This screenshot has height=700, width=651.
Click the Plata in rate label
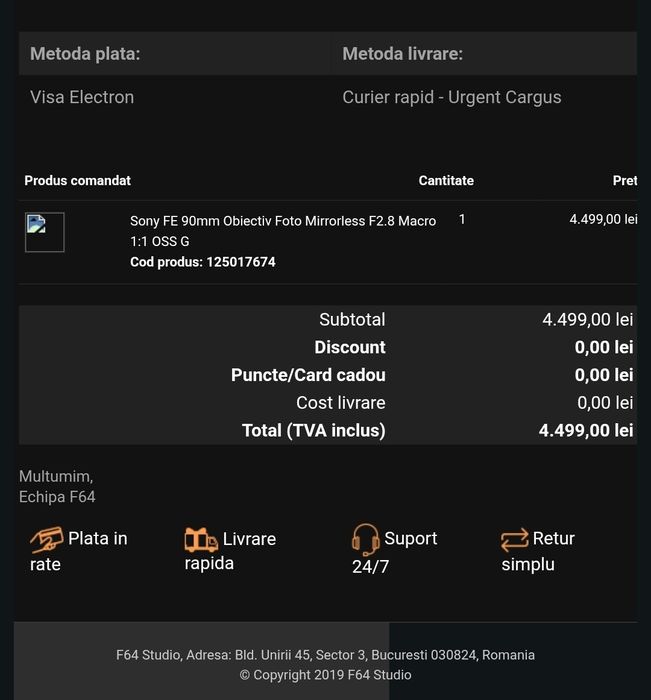coord(97,540)
